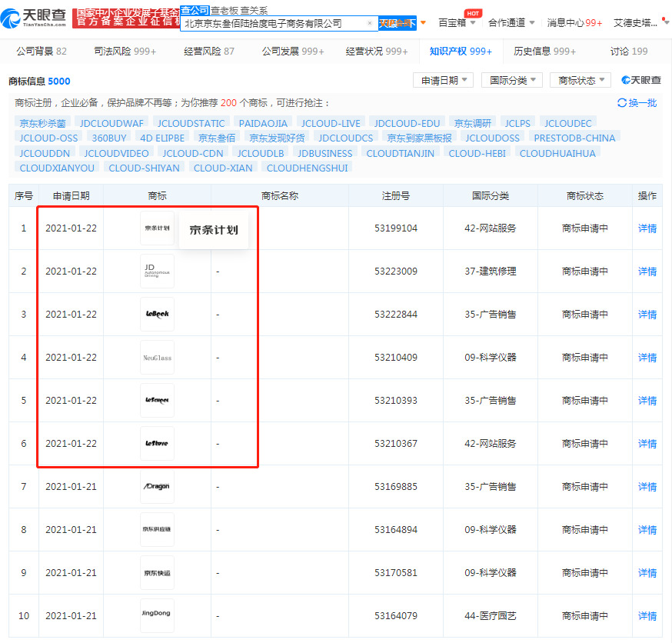This screenshot has height=643, width=672.
Task: Expand the 国际分类 filter dropdown
Action: (x=512, y=80)
